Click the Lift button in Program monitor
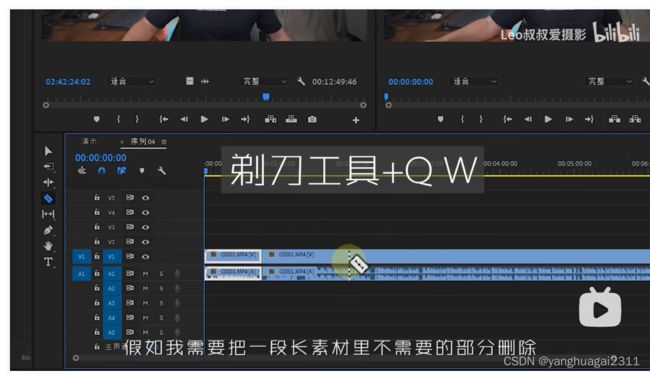 [614, 119]
